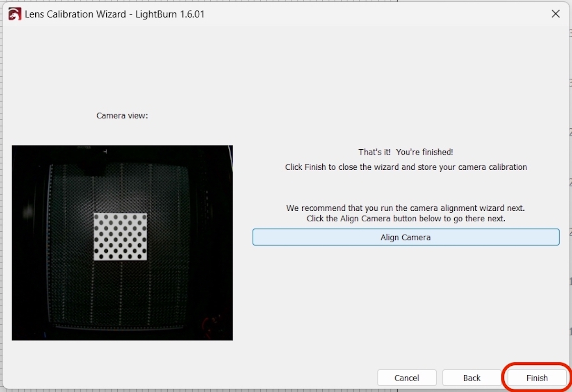Close the Lens Calibration Wizard window
The width and height of the screenshot is (572, 392).
click(x=555, y=14)
